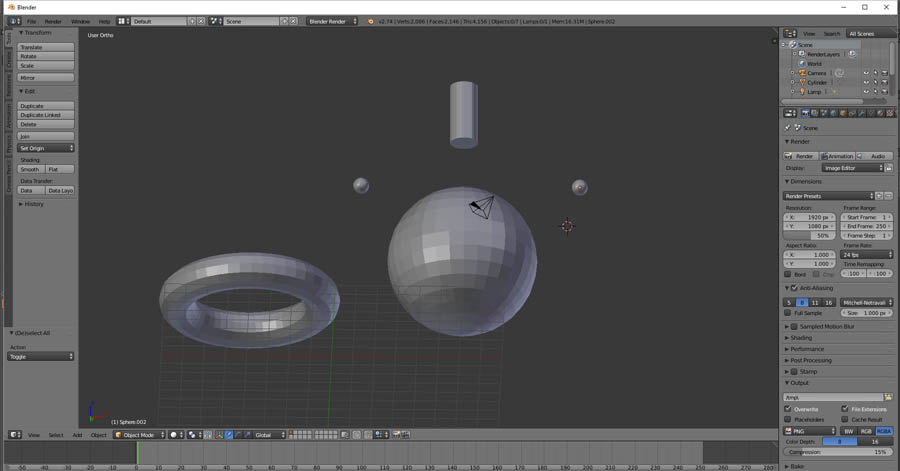Click the Smooth shading button

point(31,169)
